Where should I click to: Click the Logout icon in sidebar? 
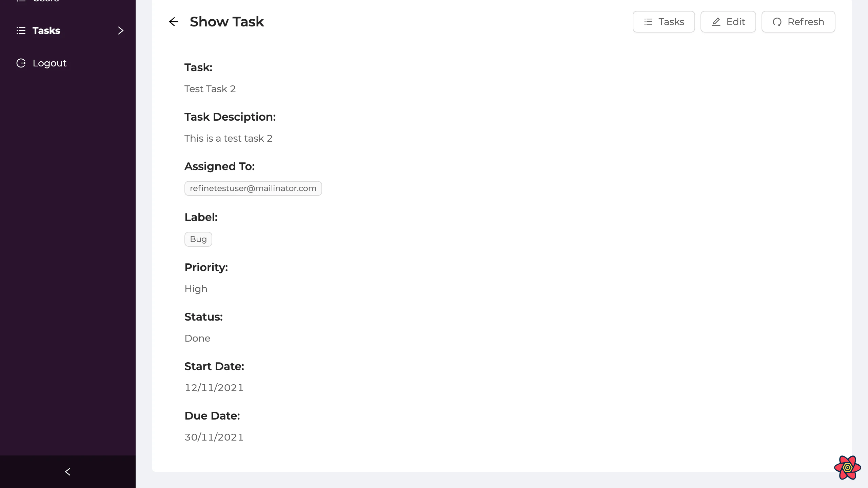coord(21,63)
